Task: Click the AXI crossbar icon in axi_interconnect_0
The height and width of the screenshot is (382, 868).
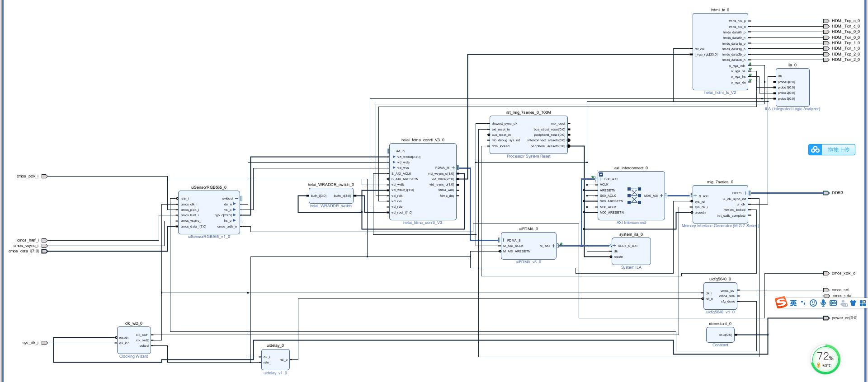Action: [634, 196]
